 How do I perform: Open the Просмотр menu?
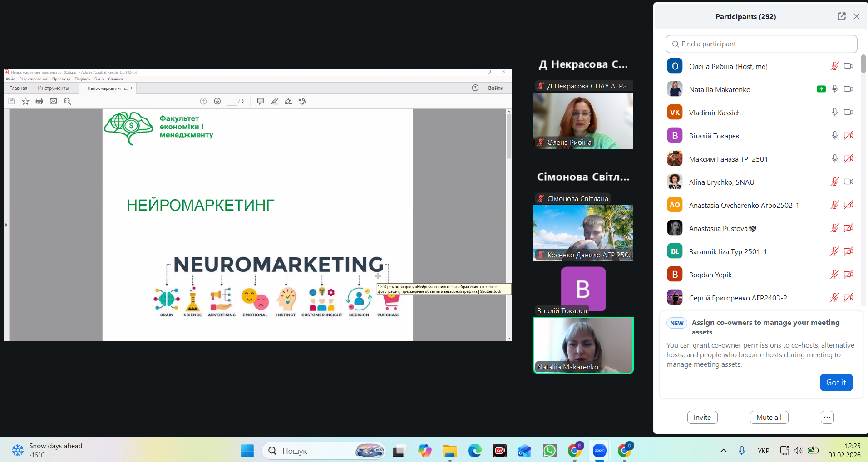coord(61,79)
